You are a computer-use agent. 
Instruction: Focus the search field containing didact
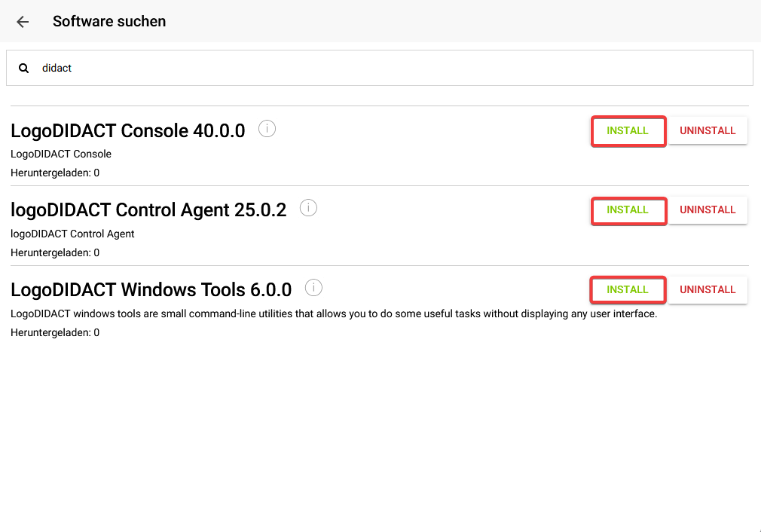(380, 68)
